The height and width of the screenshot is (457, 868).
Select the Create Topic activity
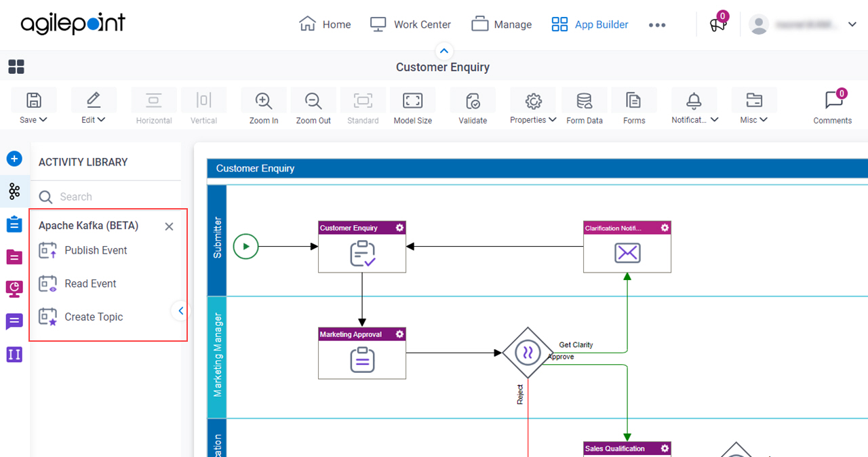pos(81,317)
